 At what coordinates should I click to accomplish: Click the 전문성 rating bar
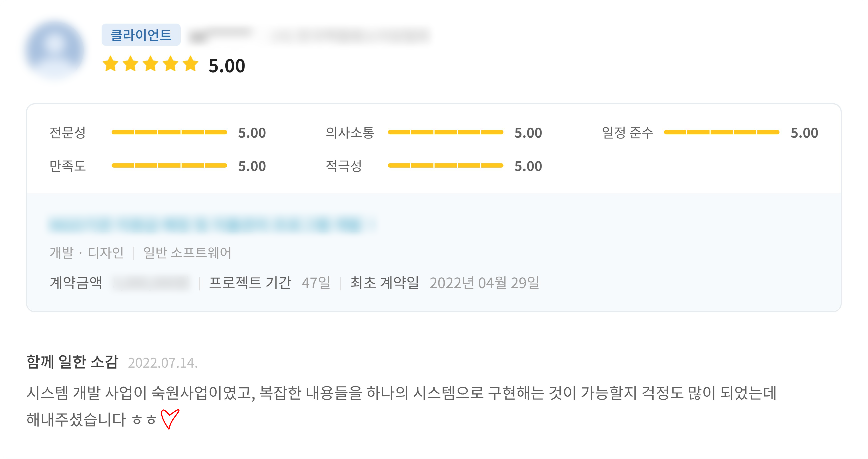[169, 132]
